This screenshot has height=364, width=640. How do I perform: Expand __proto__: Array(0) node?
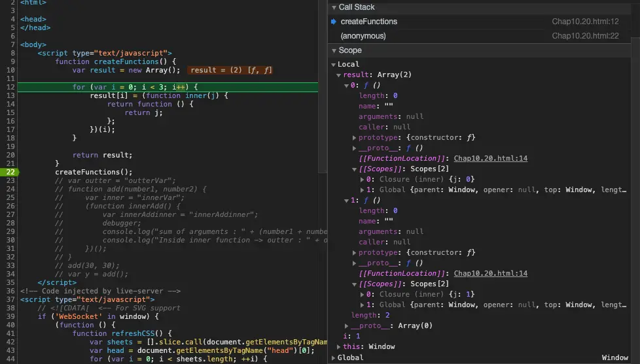coord(346,325)
